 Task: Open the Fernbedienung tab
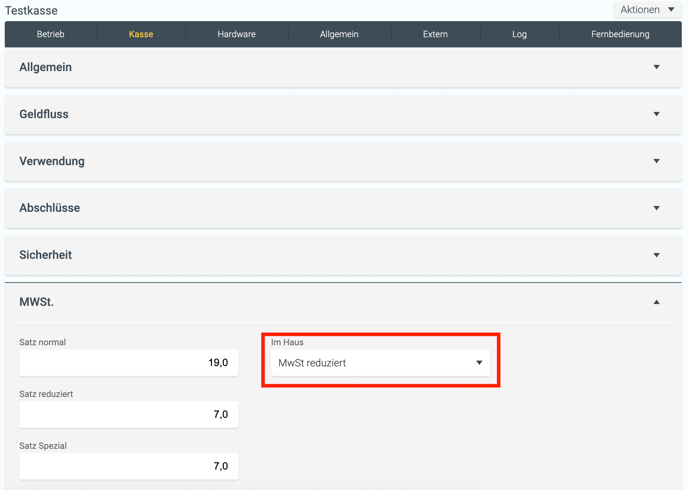(x=620, y=34)
